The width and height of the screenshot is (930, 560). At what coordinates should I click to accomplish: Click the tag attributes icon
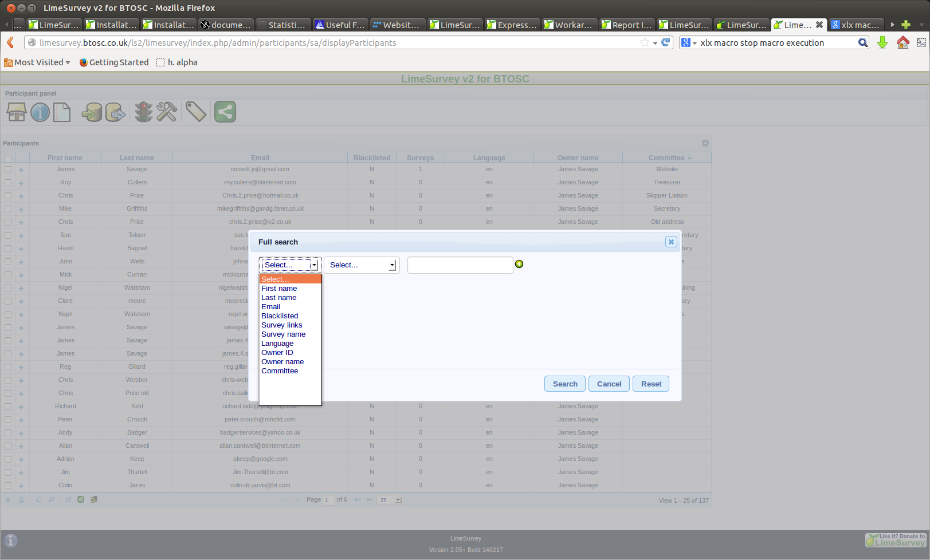(196, 112)
